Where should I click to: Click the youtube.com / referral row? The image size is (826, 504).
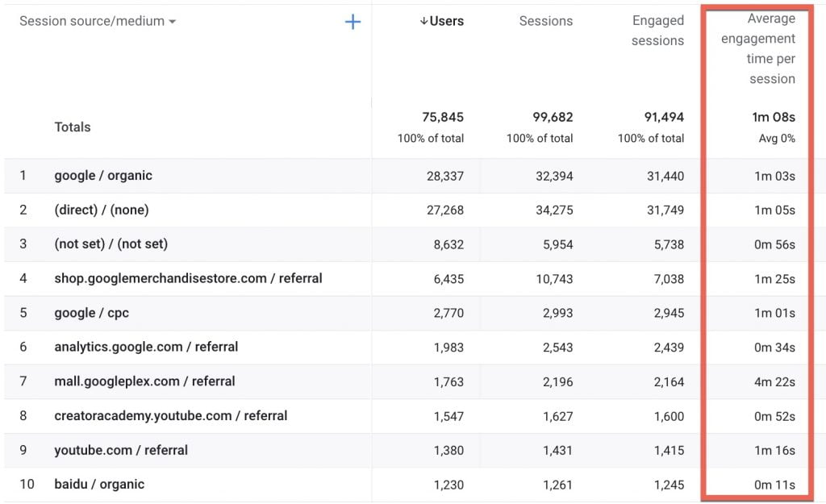[121, 450]
